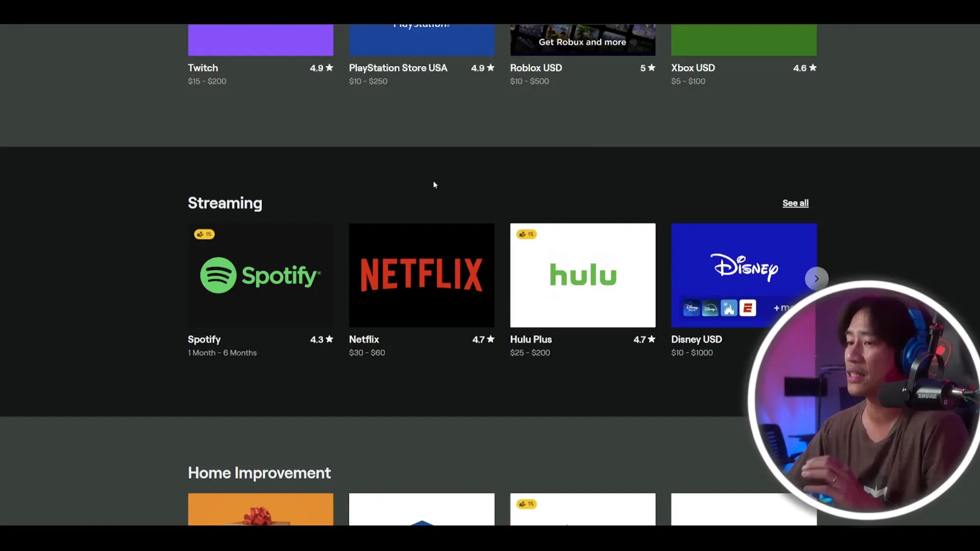
Task: Click Roblox's $10 - $500 price range
Action: click(529, 81)
